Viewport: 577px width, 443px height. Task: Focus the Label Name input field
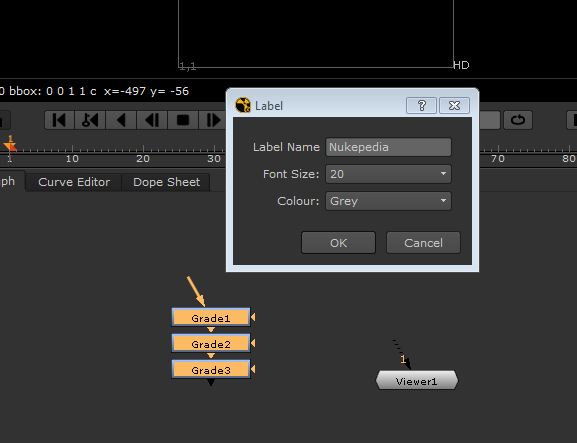point(388,147)
